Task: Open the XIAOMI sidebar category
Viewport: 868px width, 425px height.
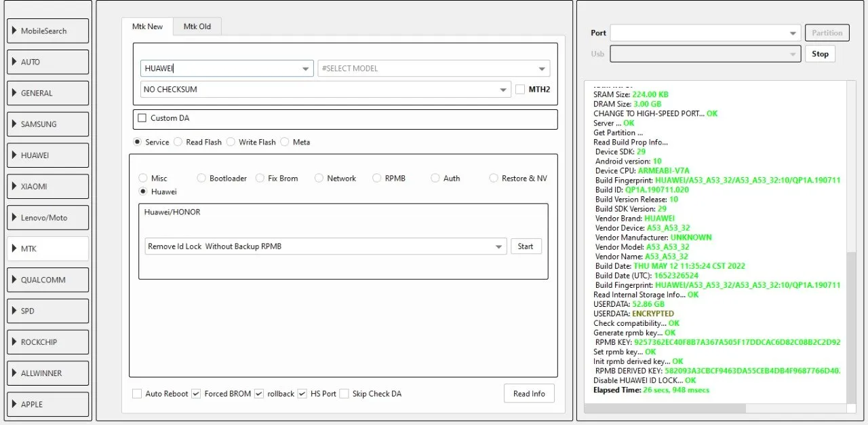Action: click(47, 186)
